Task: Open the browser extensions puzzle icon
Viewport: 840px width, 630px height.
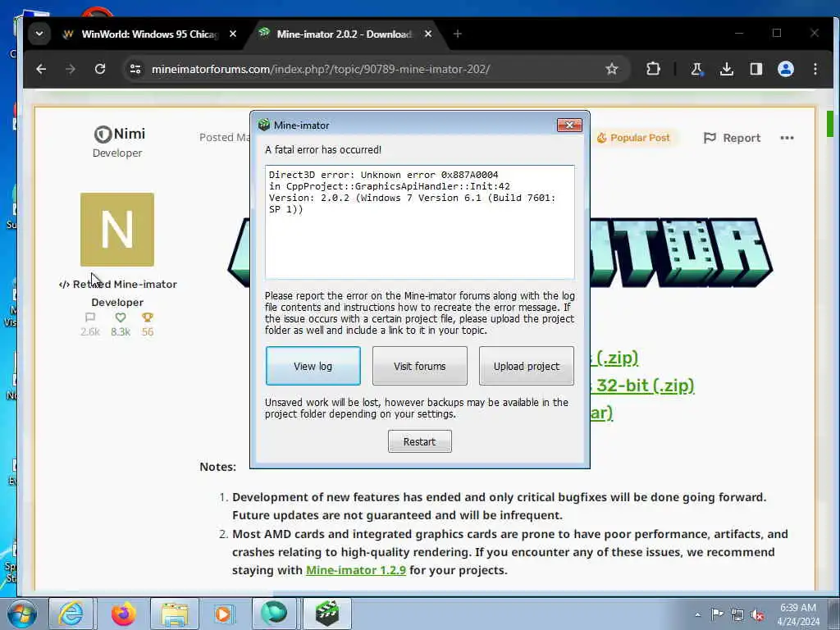Action: [x=653, y=69]
